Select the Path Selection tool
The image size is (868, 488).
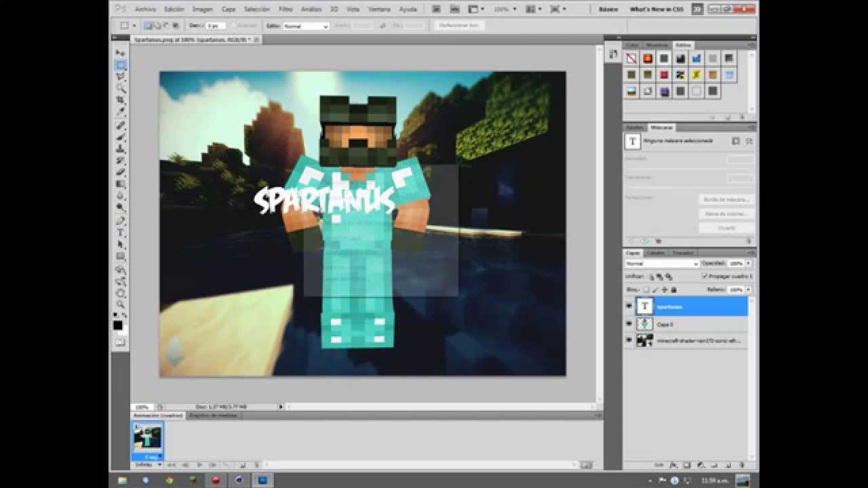click(x=121, y=245)
